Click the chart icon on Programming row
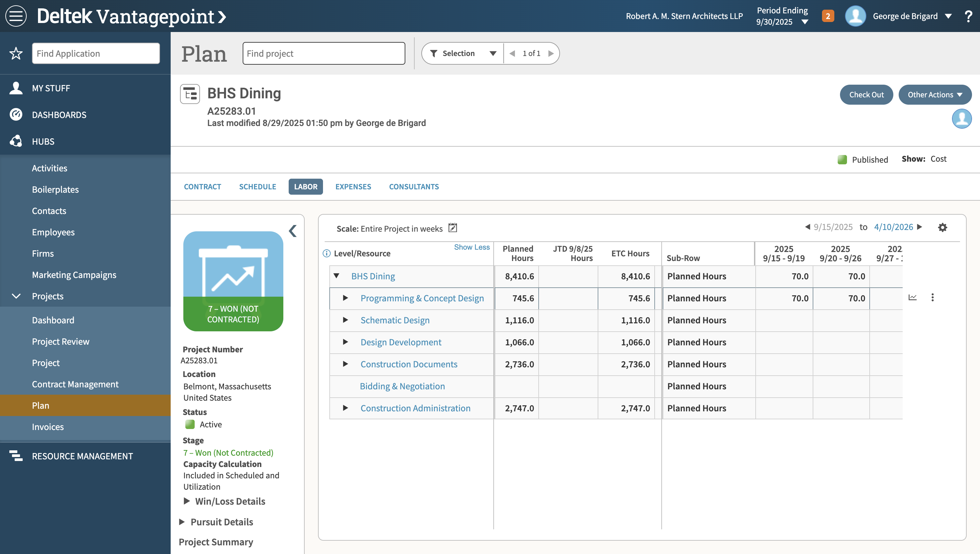Viewport: 980px width, 554px height. tap(912, 298)
